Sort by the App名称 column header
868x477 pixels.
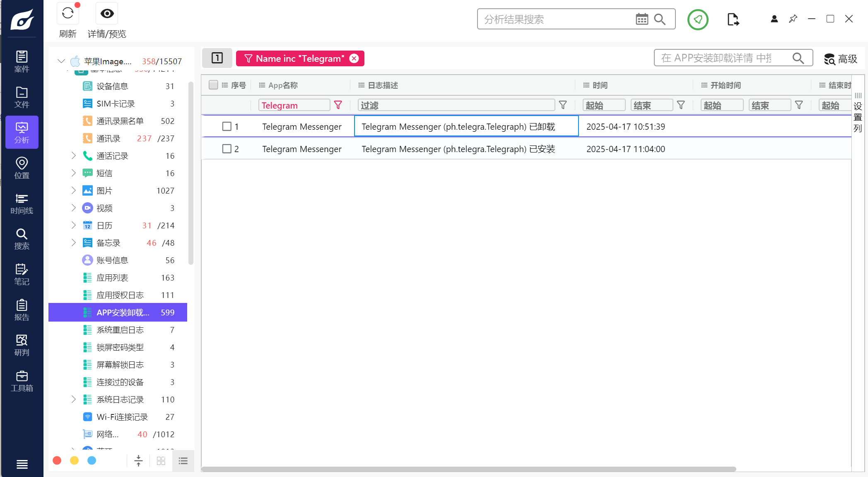(283, 85)
